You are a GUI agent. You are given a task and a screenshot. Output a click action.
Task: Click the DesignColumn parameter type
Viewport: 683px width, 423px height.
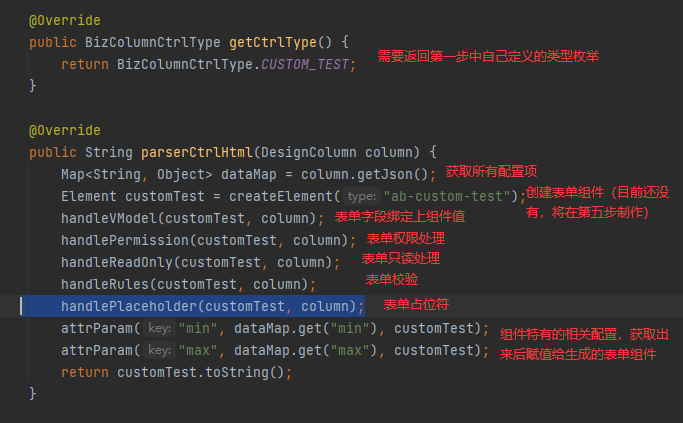309,152
